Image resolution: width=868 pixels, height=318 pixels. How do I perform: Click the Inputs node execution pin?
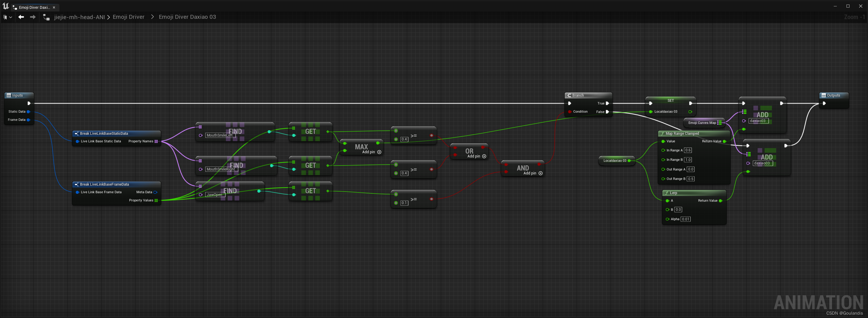tap(29, 103)
